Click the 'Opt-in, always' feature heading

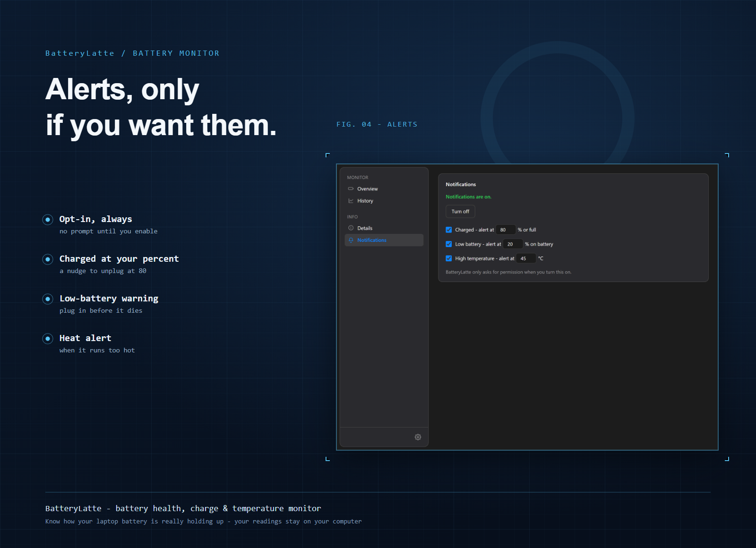click(x=95, y=219)
